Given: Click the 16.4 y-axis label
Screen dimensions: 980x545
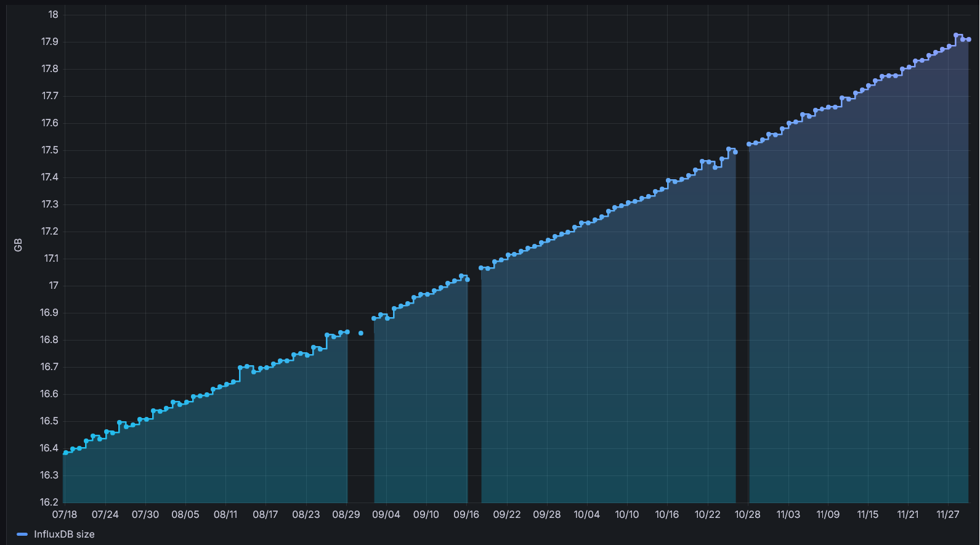Looking at the screenshot, I should (50, 448).
